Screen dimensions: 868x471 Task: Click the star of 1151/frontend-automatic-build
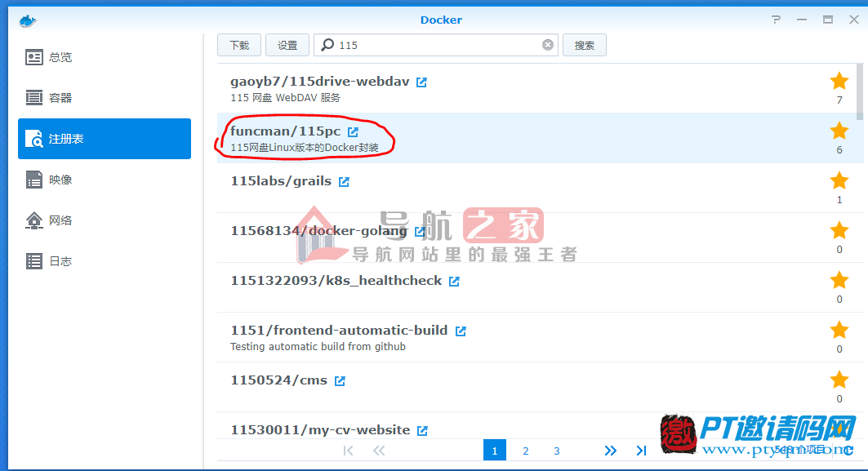point(839,330)
